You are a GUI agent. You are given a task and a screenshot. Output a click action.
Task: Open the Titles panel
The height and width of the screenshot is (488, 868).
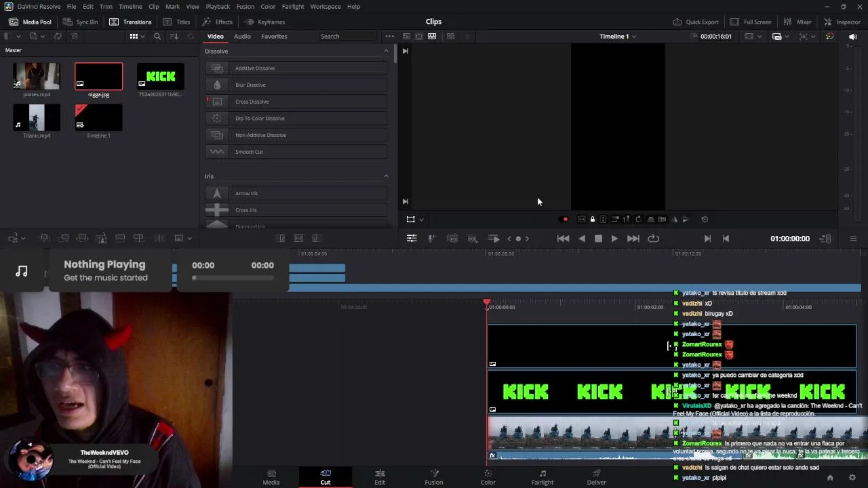pos(176,22)
